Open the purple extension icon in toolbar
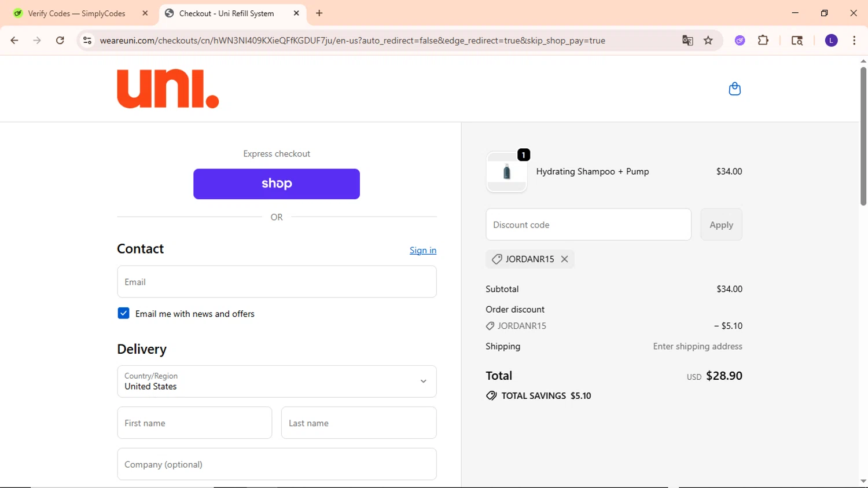 click(740, 41)
